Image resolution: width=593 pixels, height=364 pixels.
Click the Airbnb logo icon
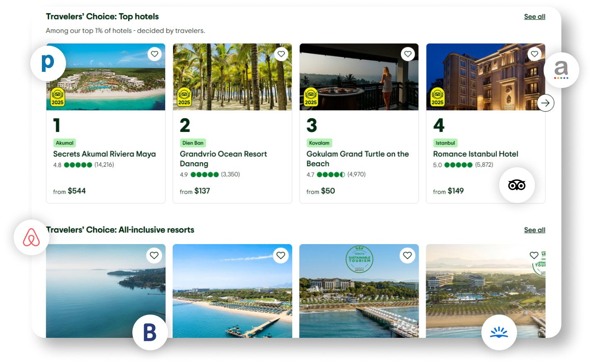32,237
